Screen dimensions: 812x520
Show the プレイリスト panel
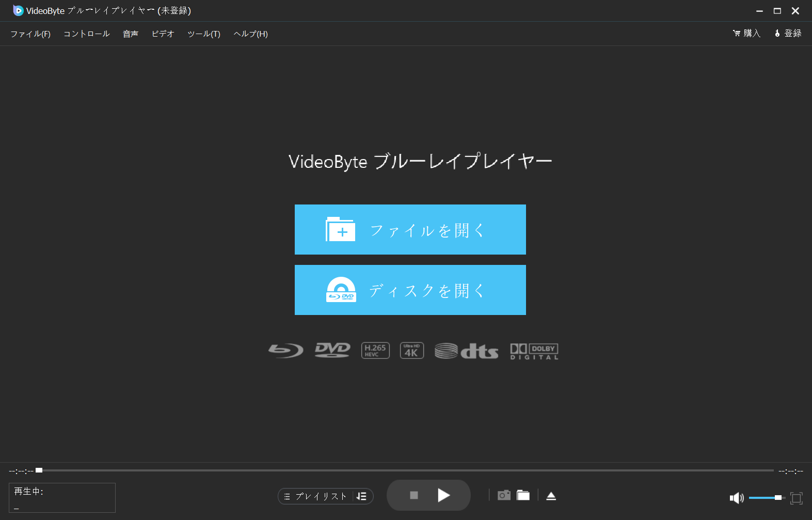point(315,496)
